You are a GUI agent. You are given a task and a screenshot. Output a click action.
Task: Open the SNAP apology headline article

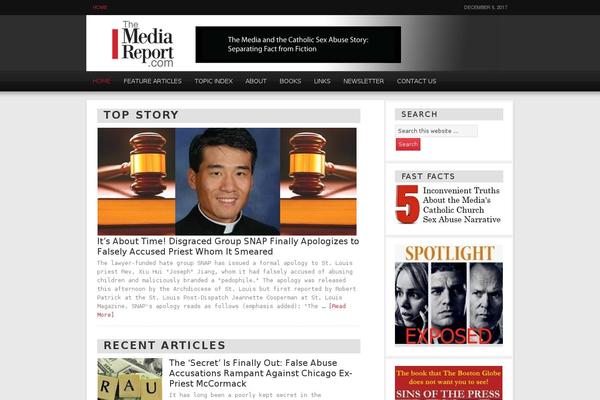point(228,247)
